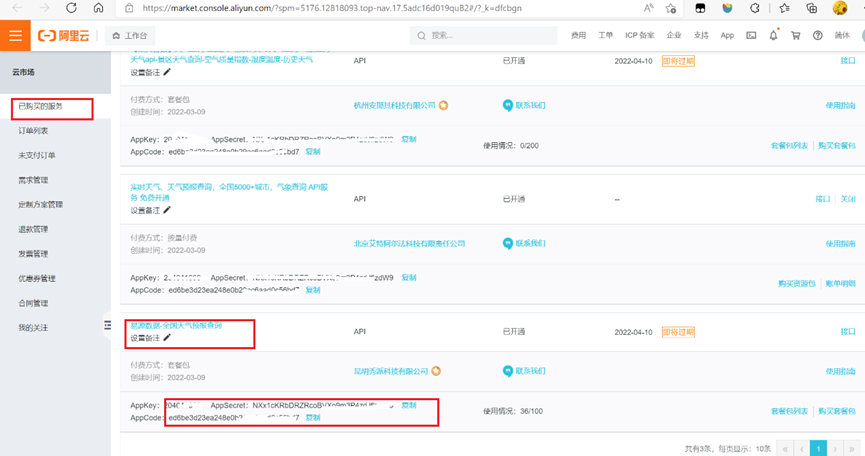Select 已购买的服务 in sidebar
The image size is (865, 456).
(x=40, y=106)
